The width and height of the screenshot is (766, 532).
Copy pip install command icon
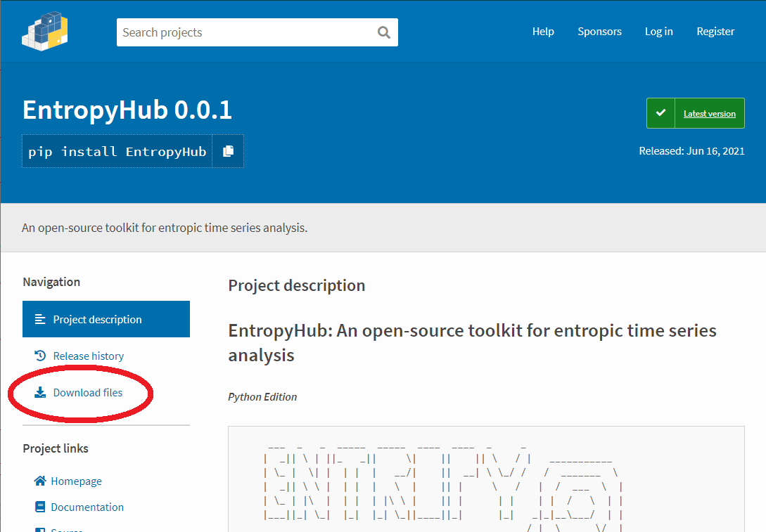coord(228,151)
